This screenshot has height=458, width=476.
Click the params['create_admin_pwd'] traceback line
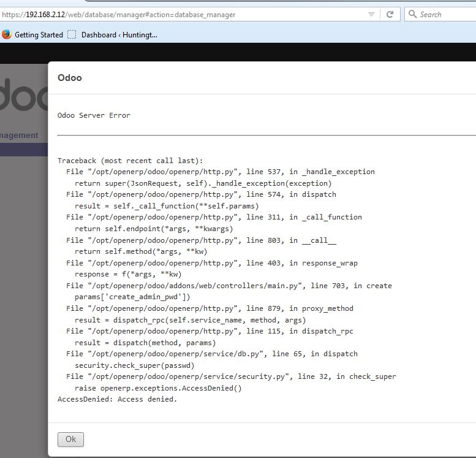[x=132, y=297]
